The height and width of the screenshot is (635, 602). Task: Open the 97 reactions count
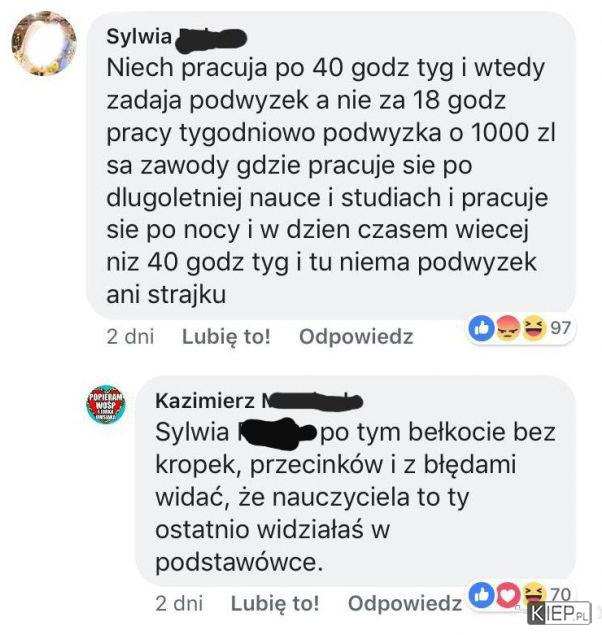click(x=561, y=328)
